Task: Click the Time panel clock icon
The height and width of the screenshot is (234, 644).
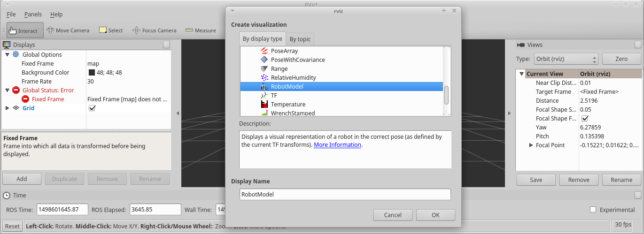Action: pyautogui.click(x=7, y=195)
